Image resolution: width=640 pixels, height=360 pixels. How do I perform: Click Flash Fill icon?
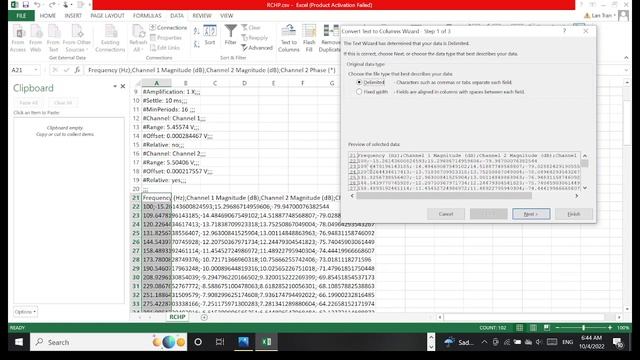[309, 38]
